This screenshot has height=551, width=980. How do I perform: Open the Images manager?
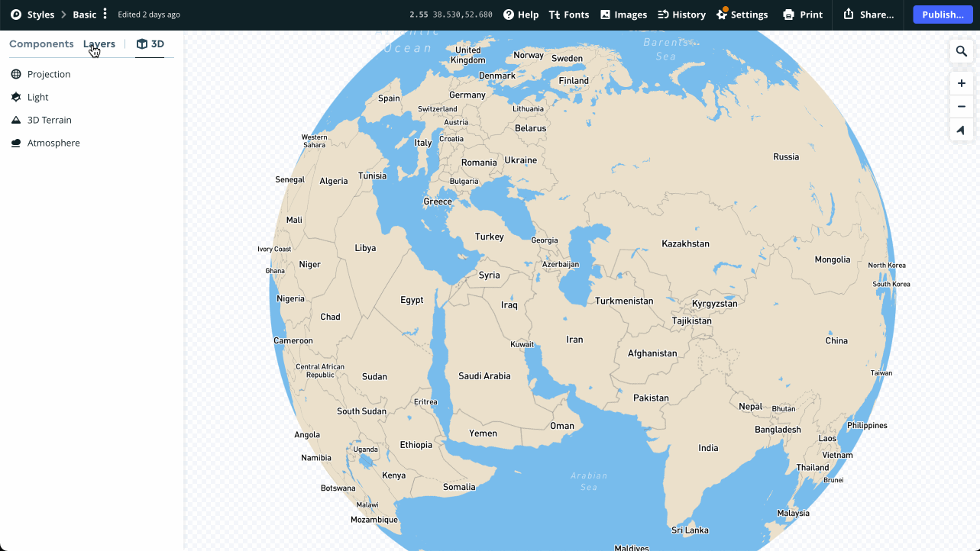coord(623,14)
